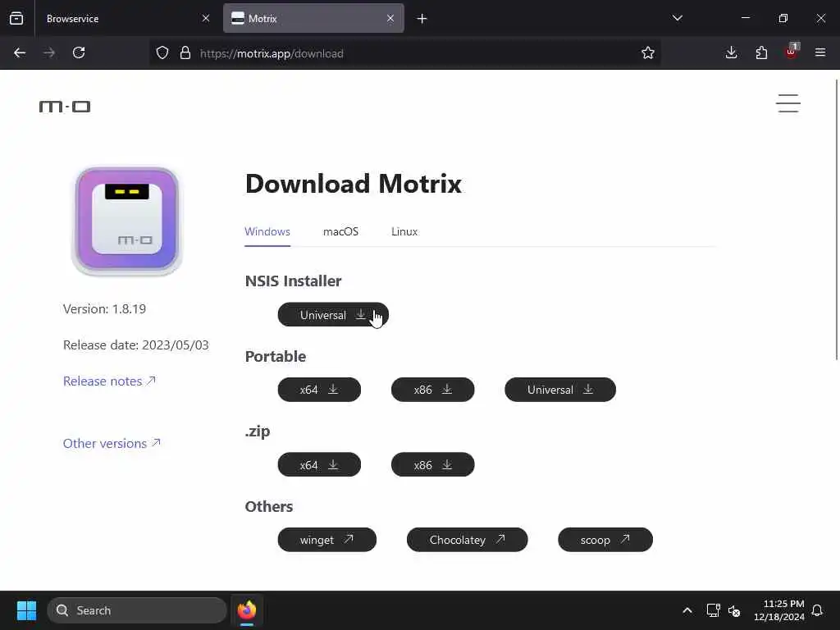840x630 pixels.
Task: Open the notifications bell icon
Action: [x=818, y=610]
